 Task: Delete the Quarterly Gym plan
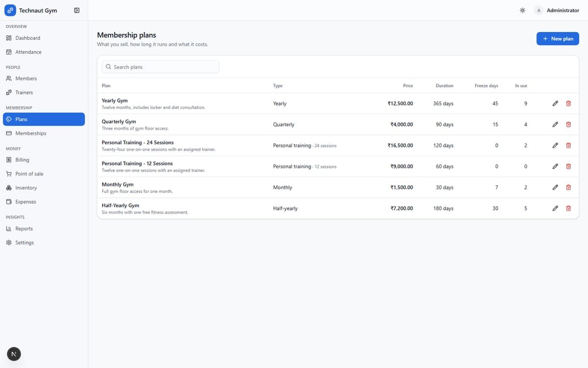pos(568,125)
